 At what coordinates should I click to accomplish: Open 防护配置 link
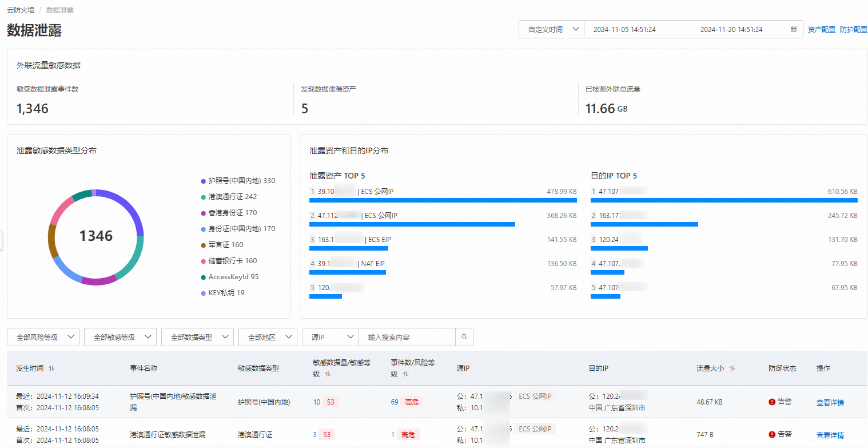(854, 29)
